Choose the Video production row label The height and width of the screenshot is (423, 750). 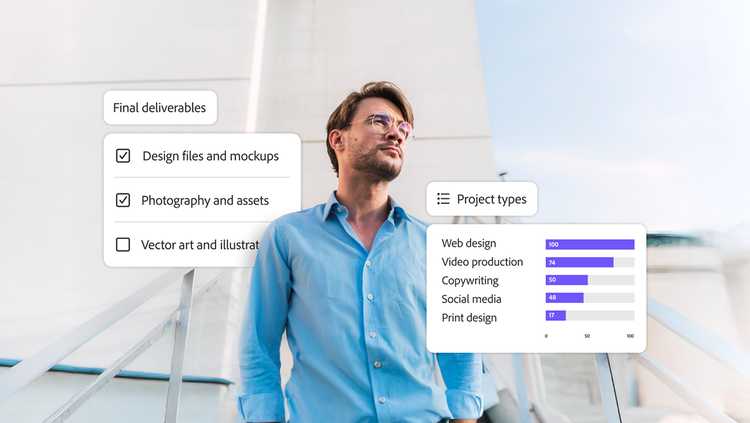[482, 262]
